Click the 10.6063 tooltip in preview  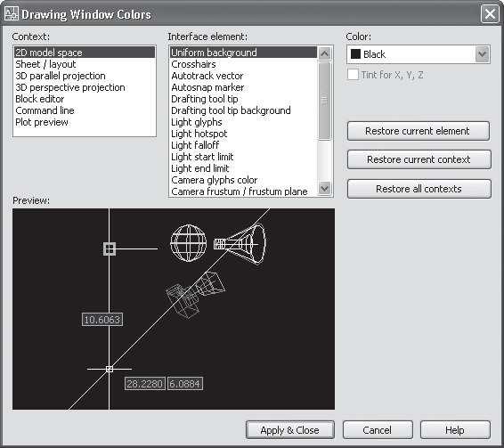102,320
